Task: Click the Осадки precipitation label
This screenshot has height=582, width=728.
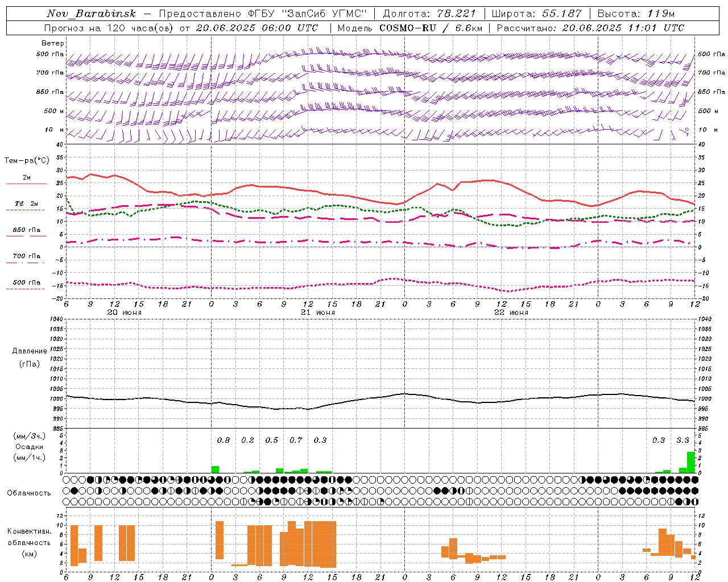Action: tap(30, 447)
